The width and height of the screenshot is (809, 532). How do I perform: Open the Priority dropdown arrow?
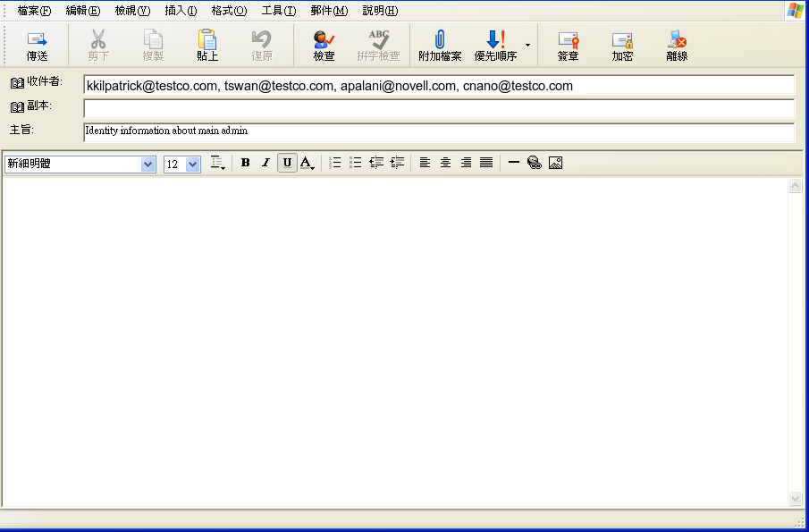(527, 46)
